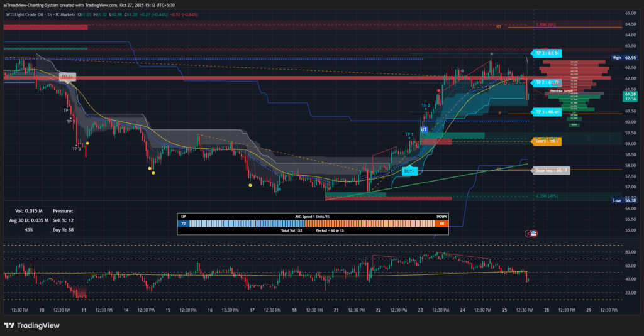Select the TP 1 : 60.4 target label
644x336 pixels.
coord(546,112)
